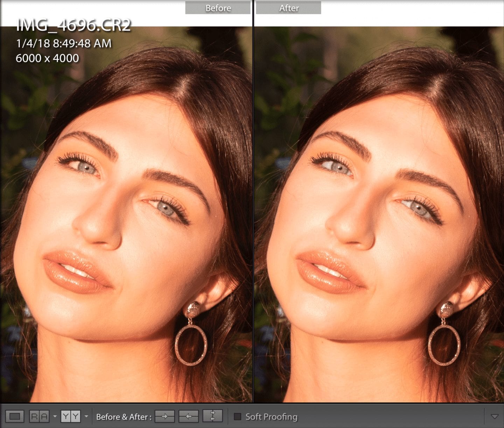Switch to Loupe single-image view
The height and width of the screenshot is (428, 504).
click(x=15, y=416)
